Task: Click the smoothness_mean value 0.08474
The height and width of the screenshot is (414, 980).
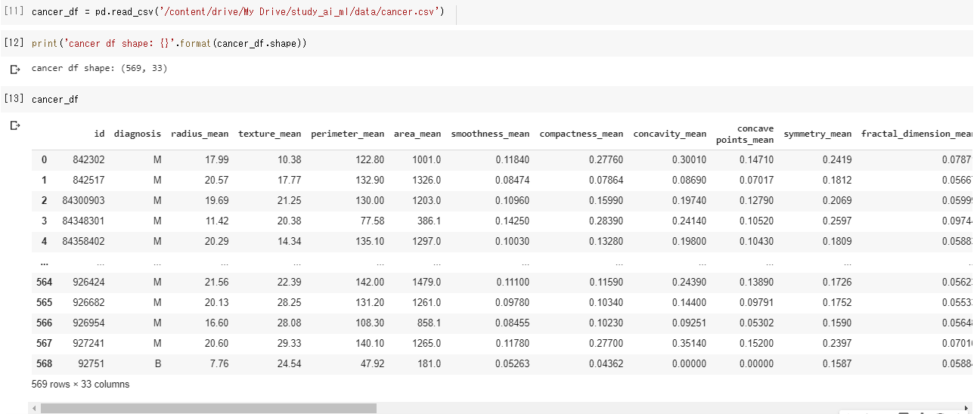Action: pos(513,181)
